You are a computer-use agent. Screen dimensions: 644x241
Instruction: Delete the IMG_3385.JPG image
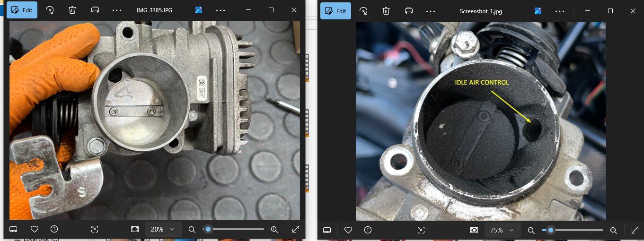72,10
